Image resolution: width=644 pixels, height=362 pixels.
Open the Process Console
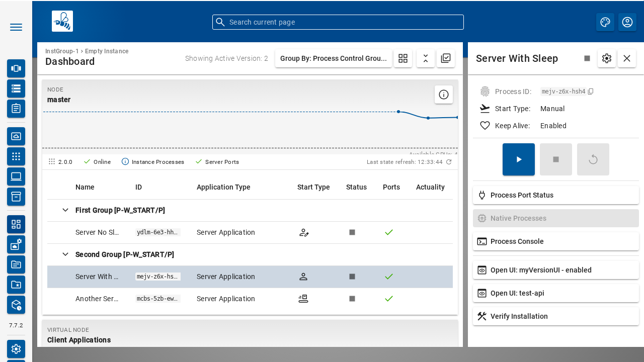(x=556, y=241)
